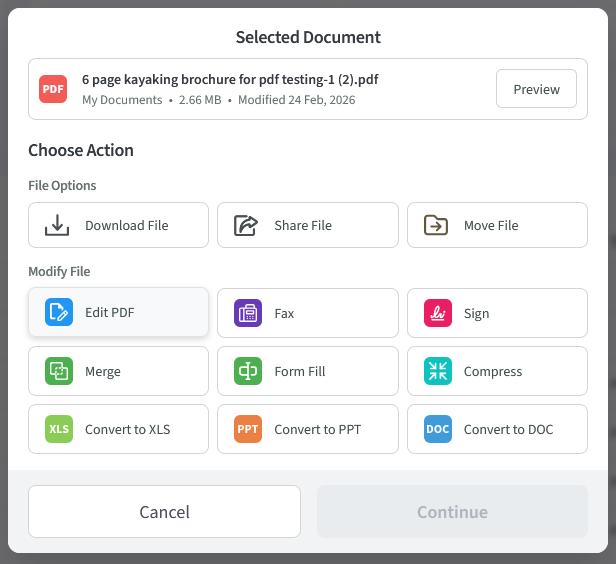Click the blue DOC icon
The width and height of the screenshot is (616, 564).
[x=437, y=429]
